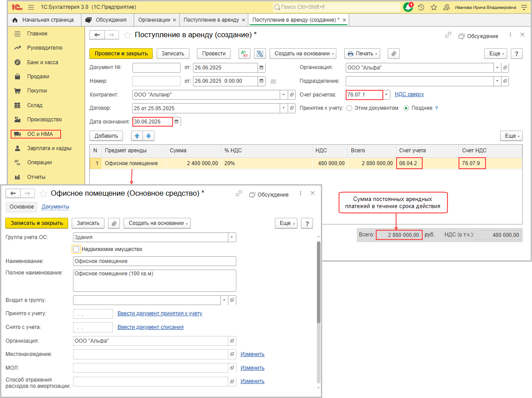Expand Создать на основании in main document
The width and height of the screenshot is (532, 398).
point(303,54)
